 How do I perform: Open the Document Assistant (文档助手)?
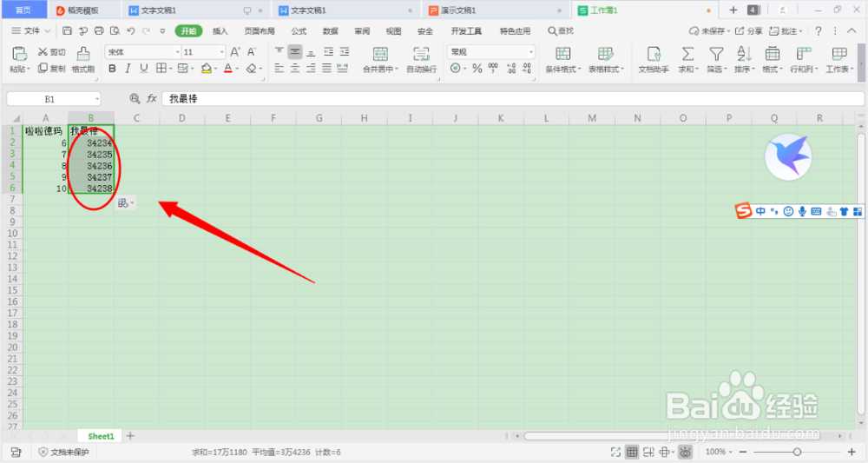[654, 60]
